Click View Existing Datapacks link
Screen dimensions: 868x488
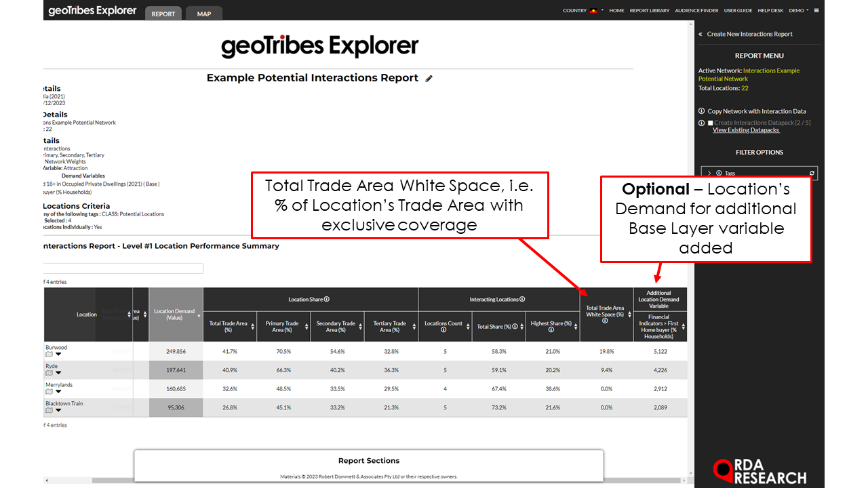(746, 130)
